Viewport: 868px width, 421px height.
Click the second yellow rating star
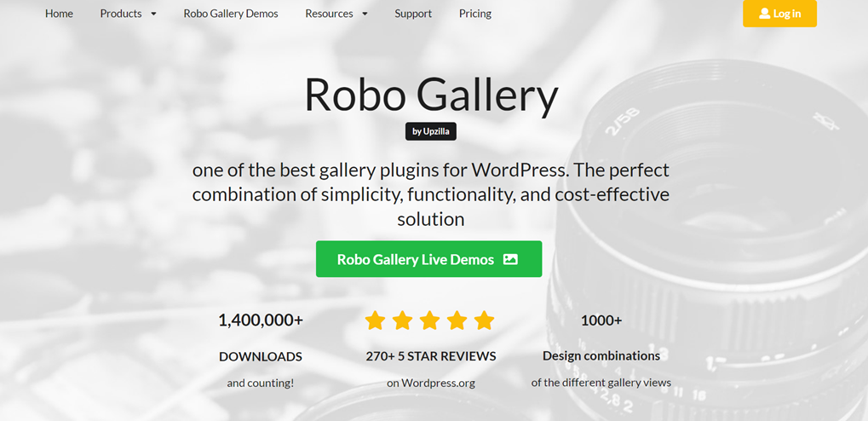(402, 320)
